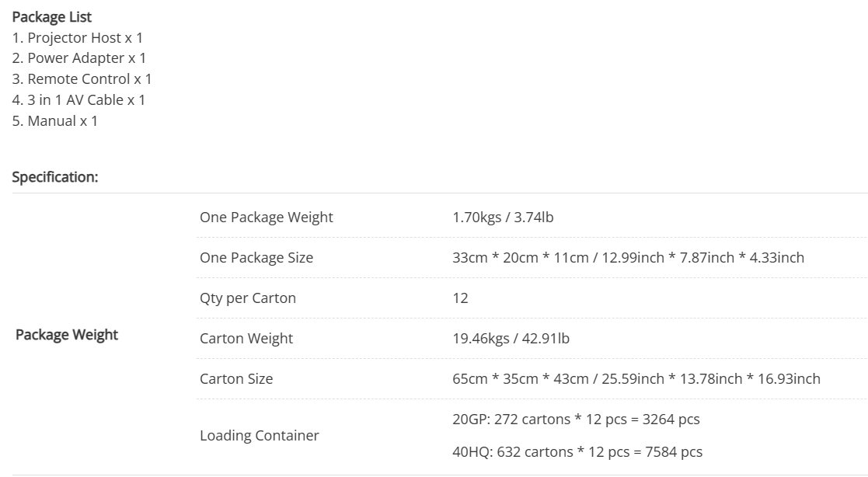Viewport: 868px width, 477px height.
Task: Click the Carton Size label
Action: click(236, 379)
